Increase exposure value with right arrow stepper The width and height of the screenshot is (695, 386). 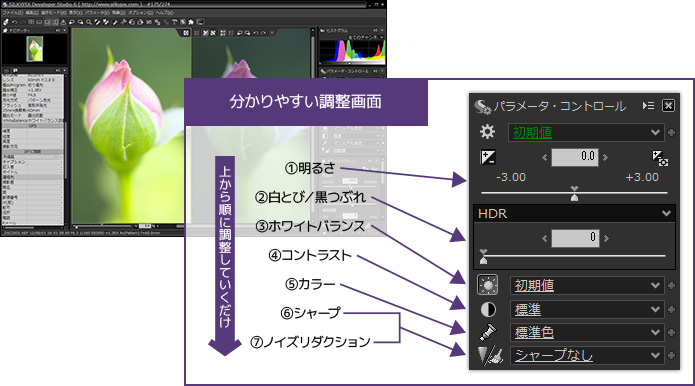[606, 157]
